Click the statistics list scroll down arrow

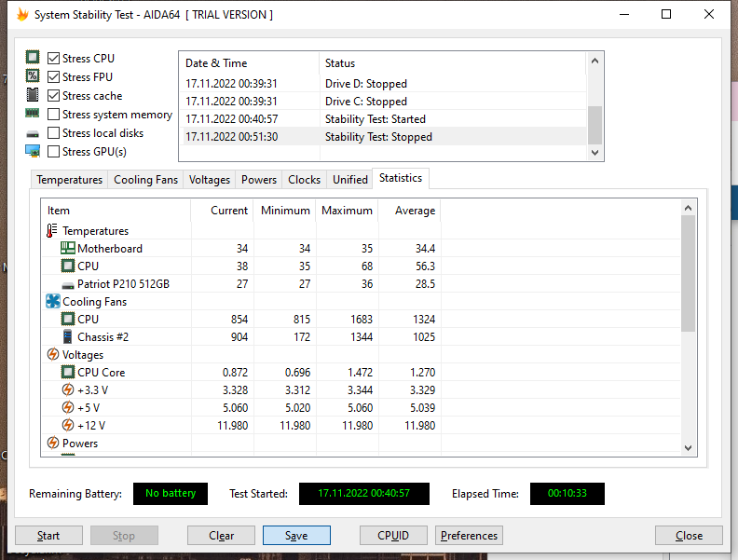point(688,448)
